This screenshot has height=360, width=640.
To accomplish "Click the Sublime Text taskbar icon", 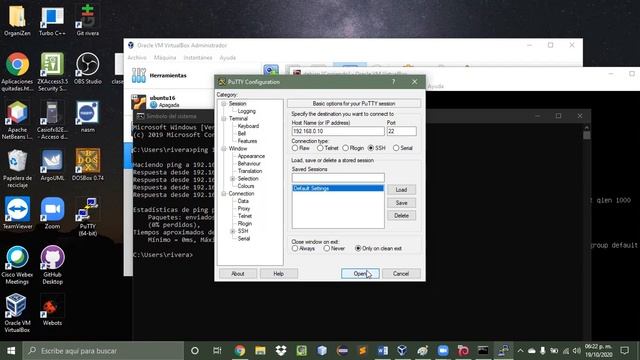I will (362, 351).
